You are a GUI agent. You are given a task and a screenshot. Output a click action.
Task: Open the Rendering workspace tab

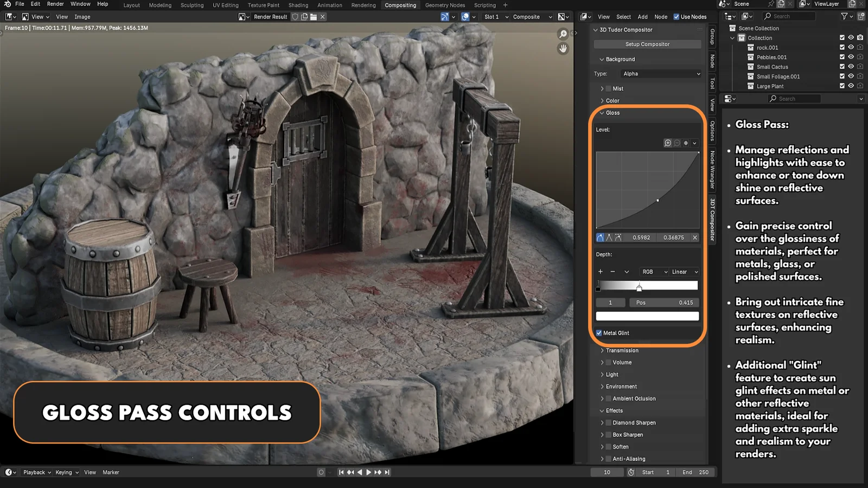click(x=363, y=5)
